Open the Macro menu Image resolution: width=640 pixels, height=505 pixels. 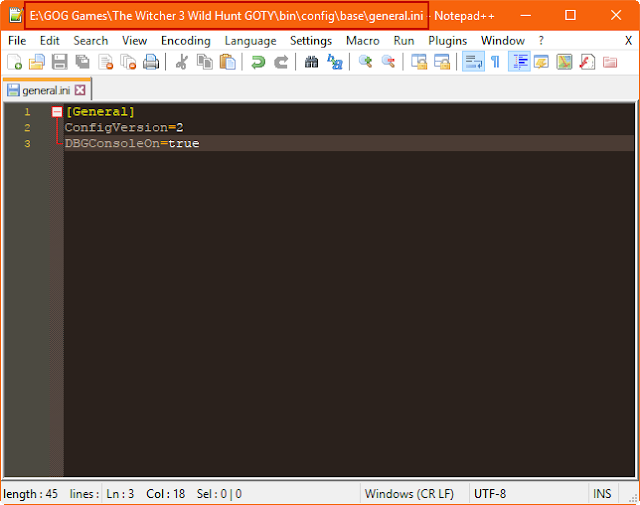[362, 41]
